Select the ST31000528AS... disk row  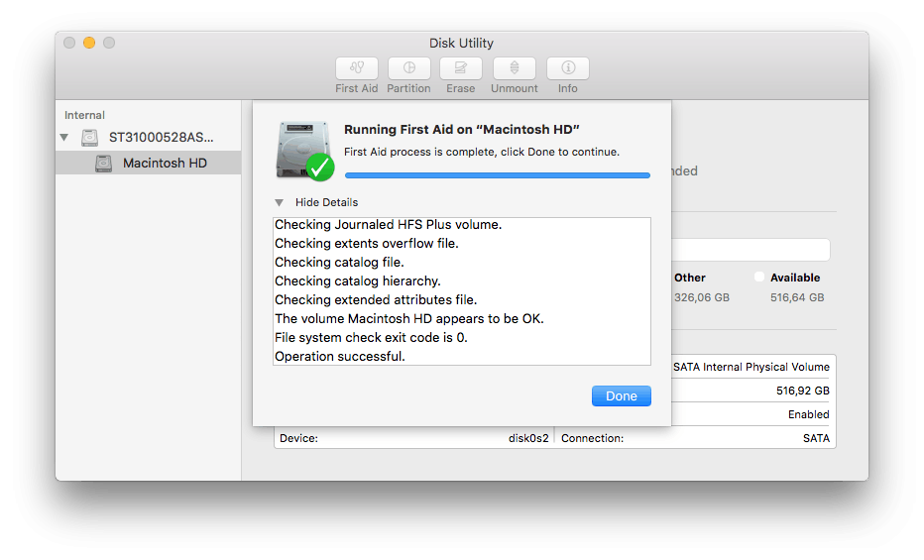(x=149, y=138)
